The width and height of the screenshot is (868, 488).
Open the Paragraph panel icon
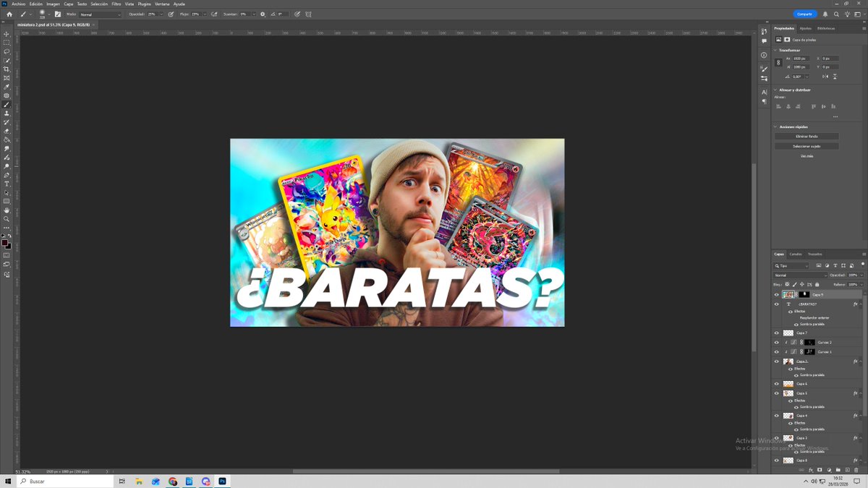pos(764,102)
